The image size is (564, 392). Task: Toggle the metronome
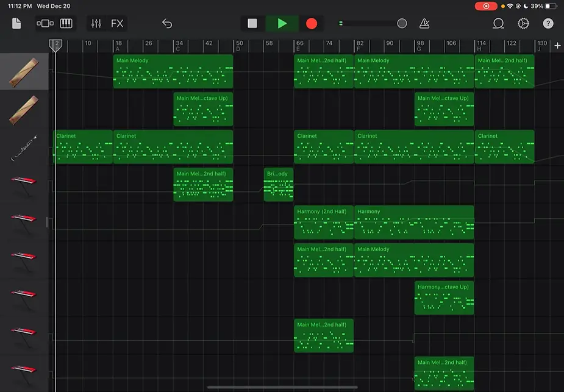coord(424,24)
